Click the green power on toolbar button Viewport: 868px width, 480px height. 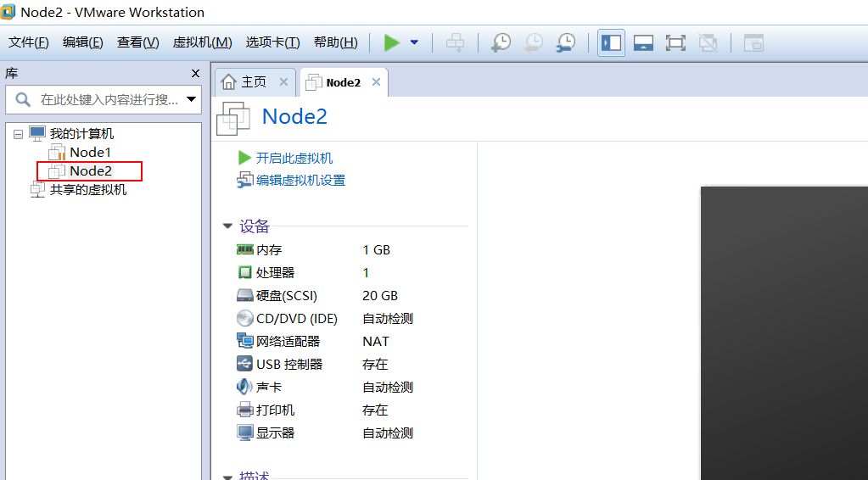click(391, 42)
